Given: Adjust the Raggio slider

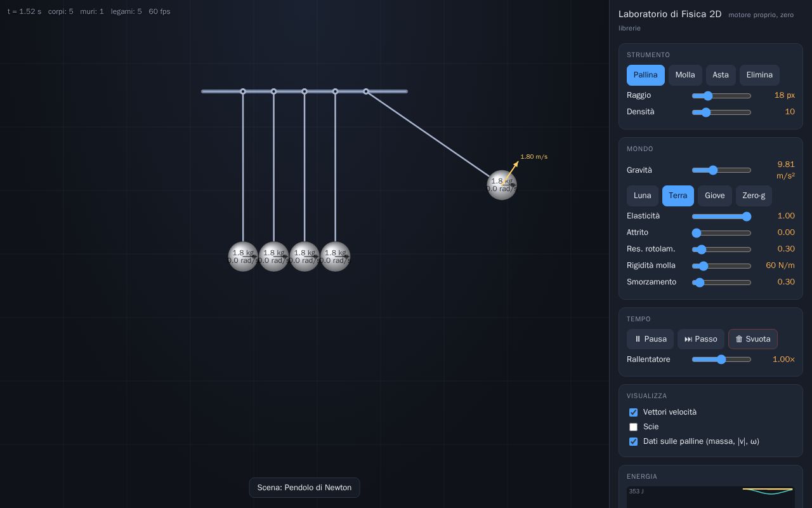Looking at the screenshot, I should tap(721, 96).
